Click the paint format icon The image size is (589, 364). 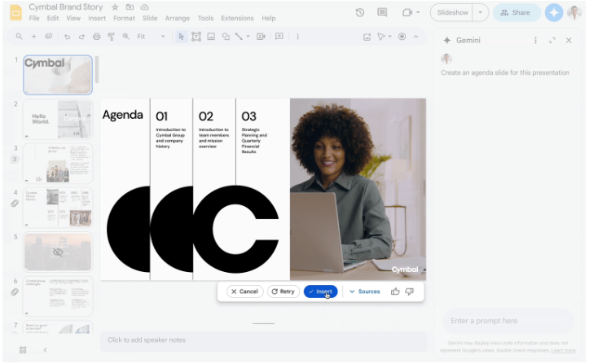point(111,37)
